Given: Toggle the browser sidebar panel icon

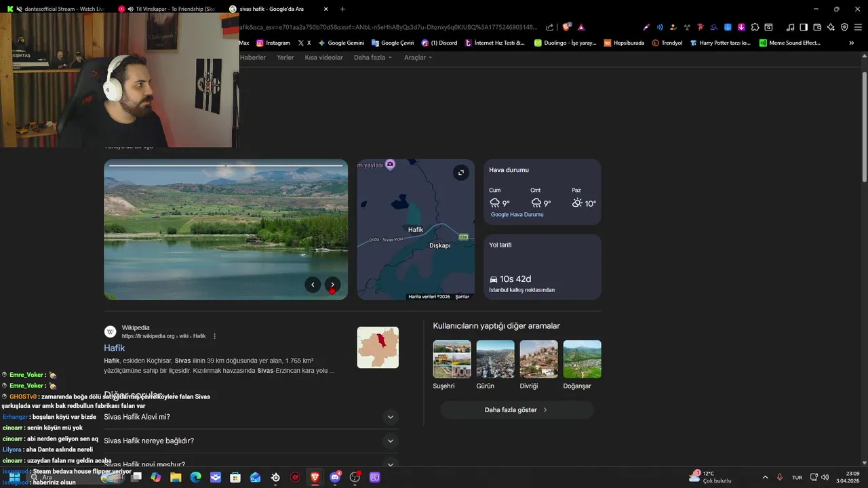Looking at the screenshot, I should pos(804,27).
